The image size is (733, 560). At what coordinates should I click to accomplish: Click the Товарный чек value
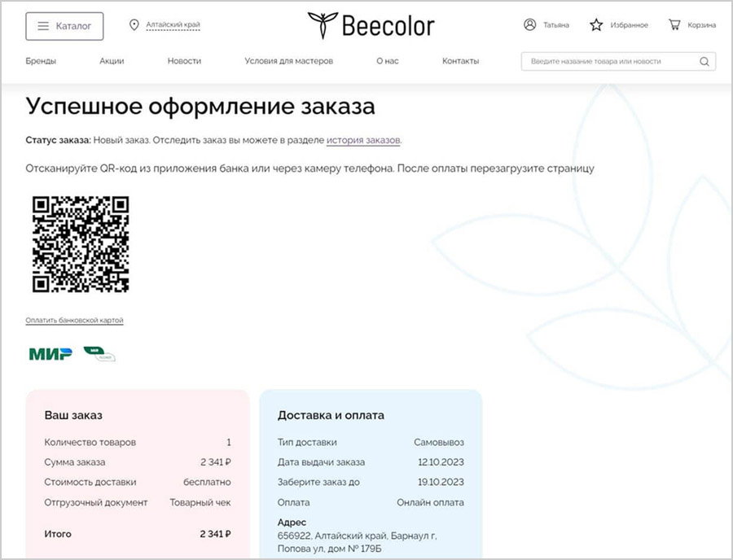(200, 502)
